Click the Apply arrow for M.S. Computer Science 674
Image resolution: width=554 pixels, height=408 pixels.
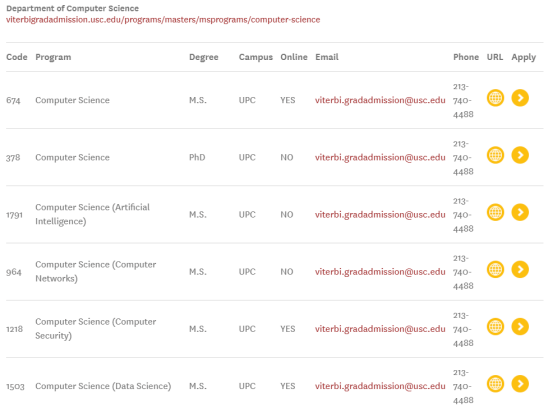tap(520, 98)
